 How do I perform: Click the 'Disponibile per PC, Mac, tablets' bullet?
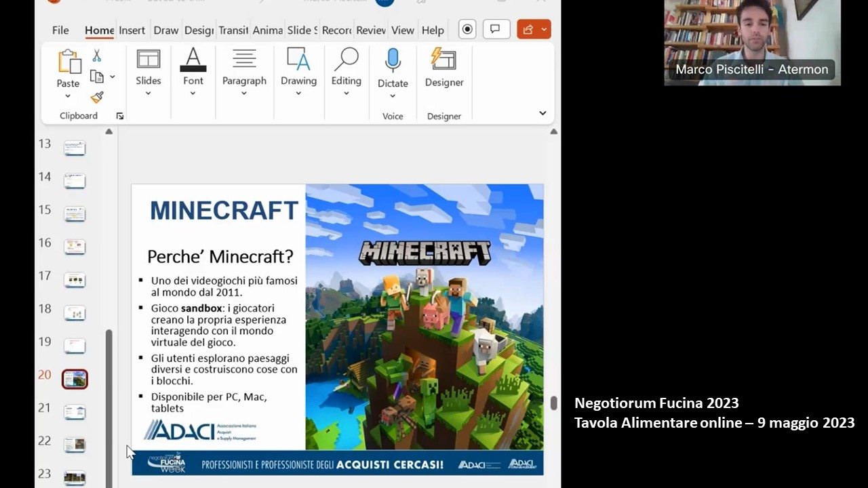point(209,403)
